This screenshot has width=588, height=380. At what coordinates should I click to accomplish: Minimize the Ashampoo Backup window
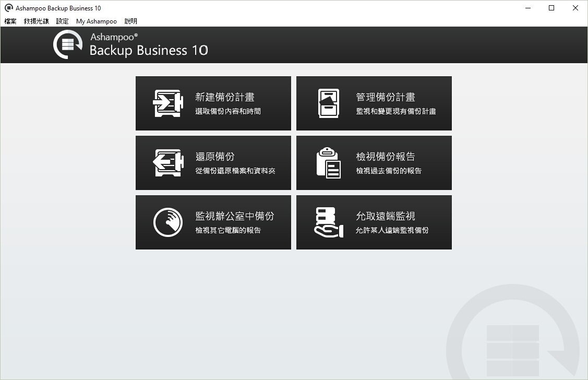pyautogui.click(x=528, y=8)
